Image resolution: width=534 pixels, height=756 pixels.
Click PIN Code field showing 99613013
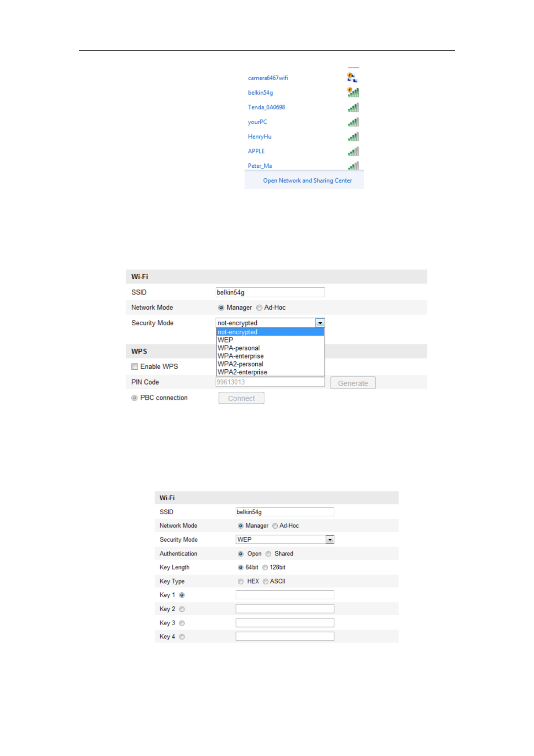270,382
